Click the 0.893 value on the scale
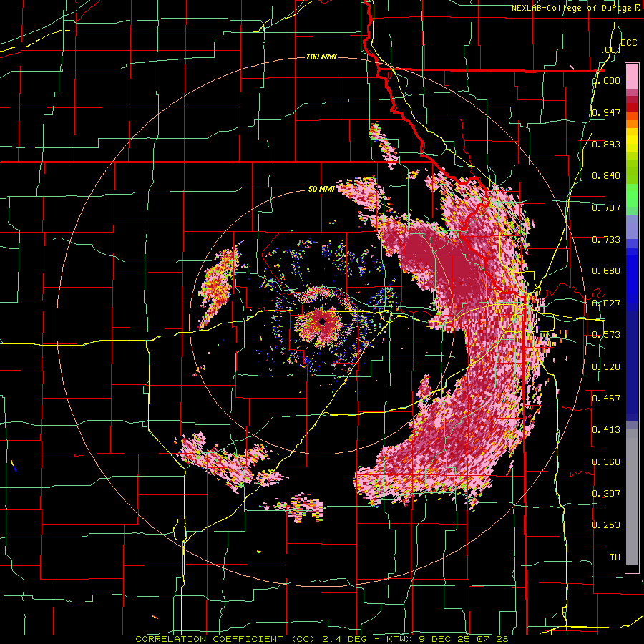This screenshot has width=644, height=644. point(606,144)
